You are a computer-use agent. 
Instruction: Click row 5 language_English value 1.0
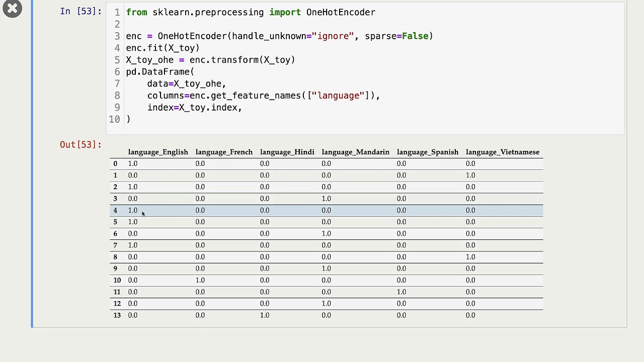point(133,222)
